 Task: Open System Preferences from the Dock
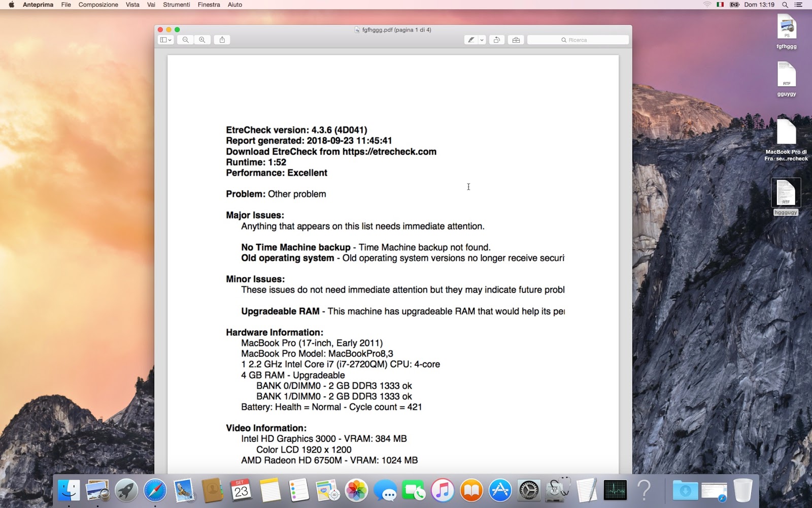point(529,491)
